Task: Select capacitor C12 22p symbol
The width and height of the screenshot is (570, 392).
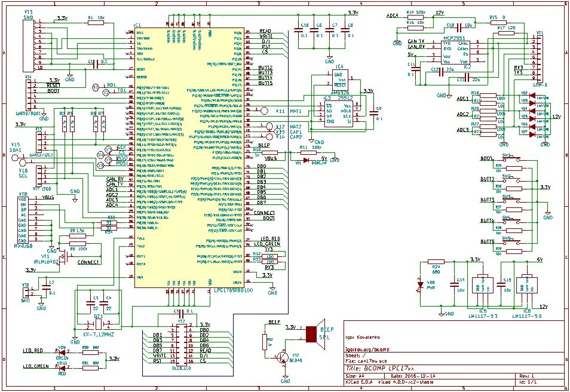Action: (x=442, y=73)
